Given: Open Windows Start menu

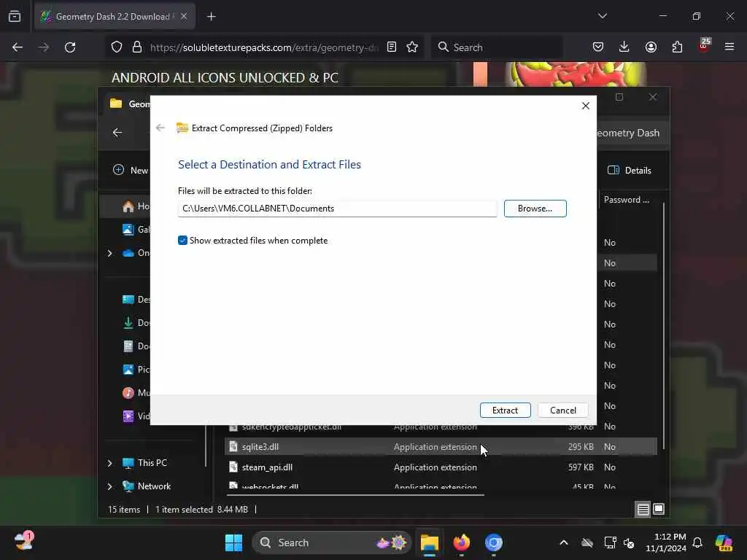Looking at the screenshot, I should point(233,542).
